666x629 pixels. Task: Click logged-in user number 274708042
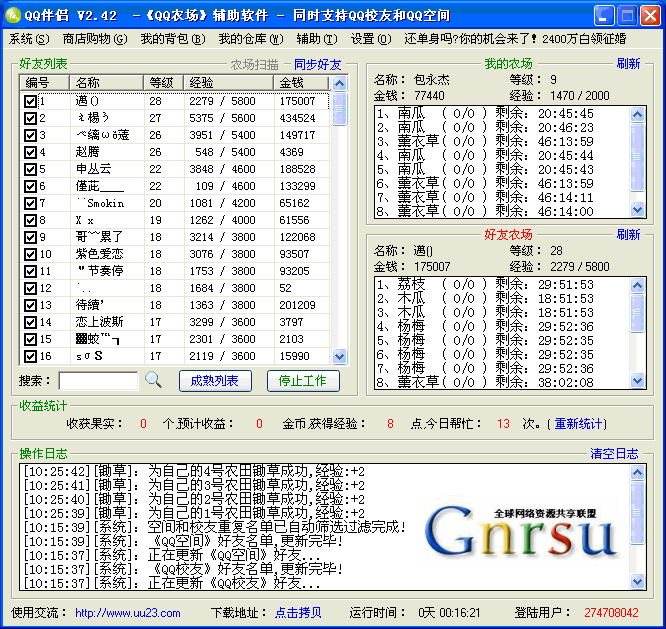click(611, 612)
